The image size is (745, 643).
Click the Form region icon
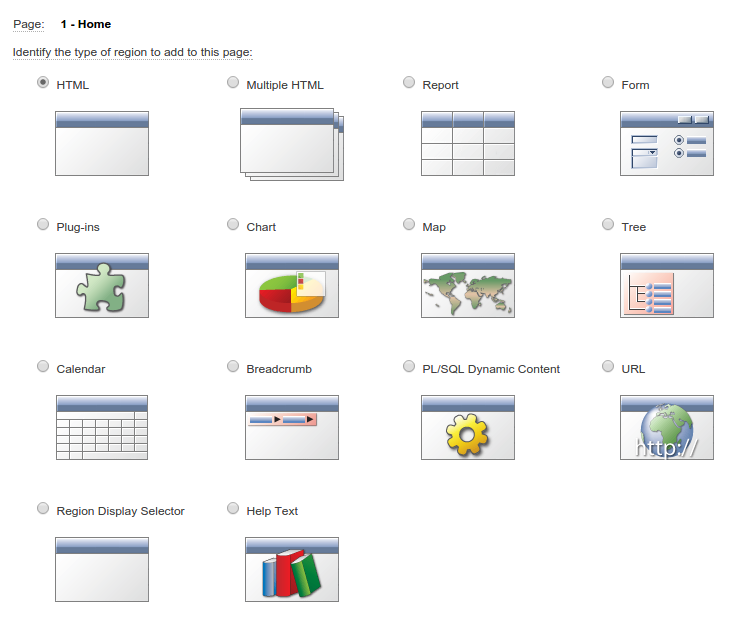click(667, 144)
